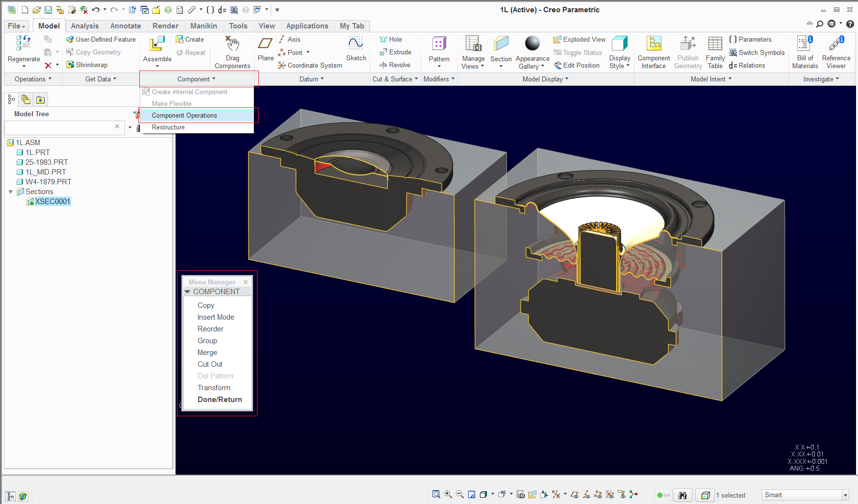Click Insert Mode in Menu Manager
This screenshot has width=858, height=504.
click(x=216, y=317)
